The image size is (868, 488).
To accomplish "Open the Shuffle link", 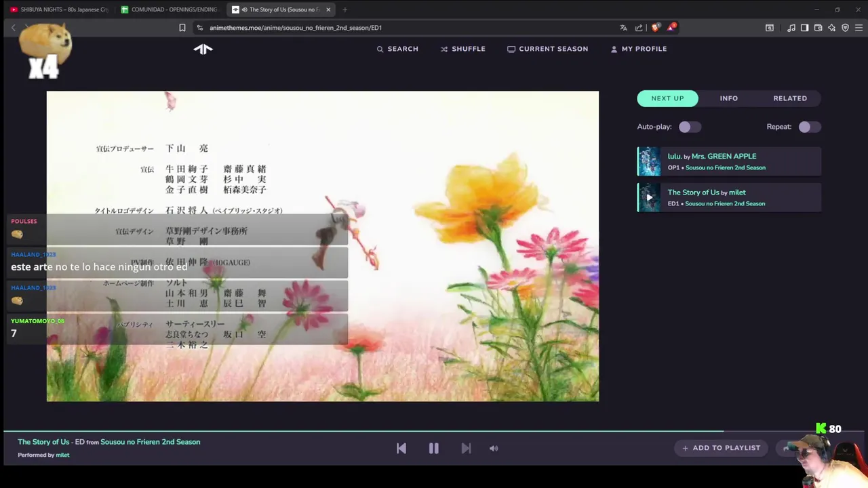I will point(462,49).
